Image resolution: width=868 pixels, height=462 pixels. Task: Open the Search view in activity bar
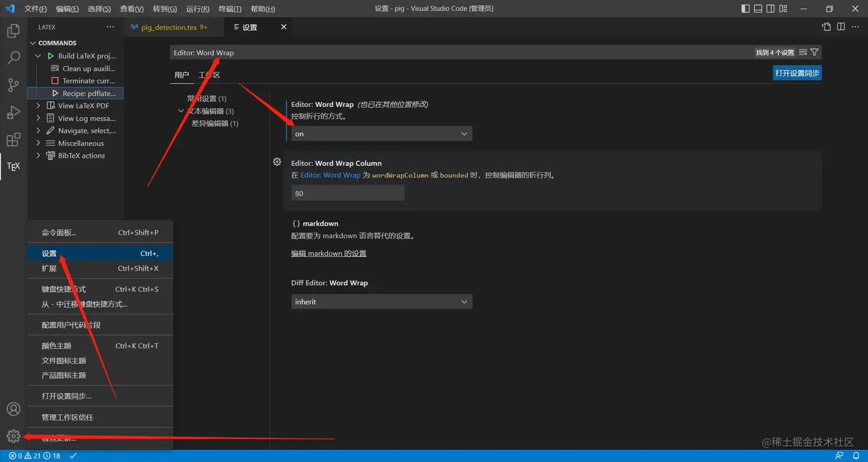(13, 58)
